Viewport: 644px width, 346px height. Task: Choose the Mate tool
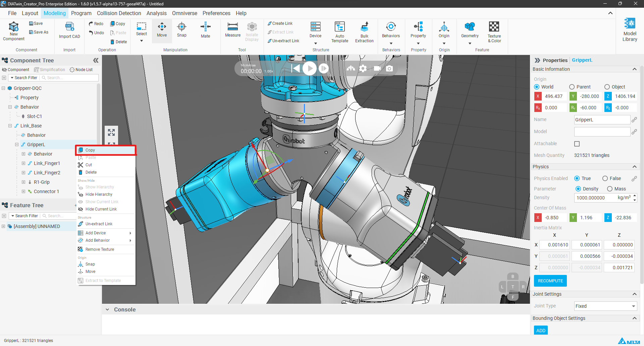coord(205,30)
